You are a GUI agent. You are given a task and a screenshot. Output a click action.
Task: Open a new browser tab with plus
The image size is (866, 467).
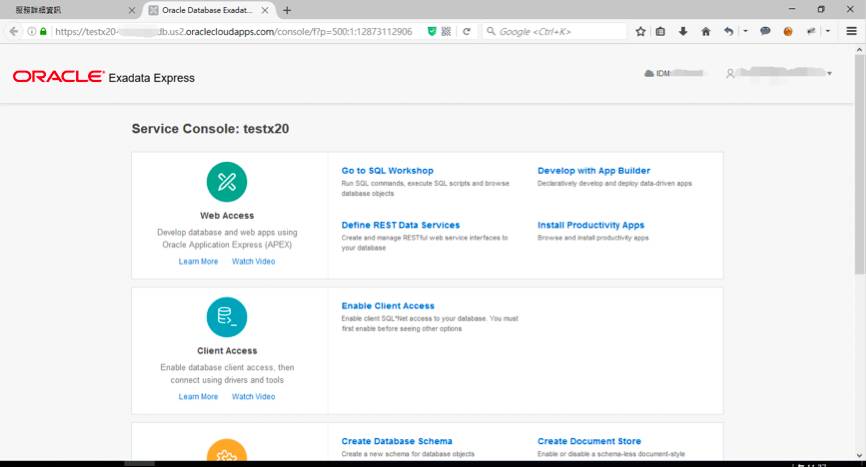pyautogui.click(x=287, y=10)
